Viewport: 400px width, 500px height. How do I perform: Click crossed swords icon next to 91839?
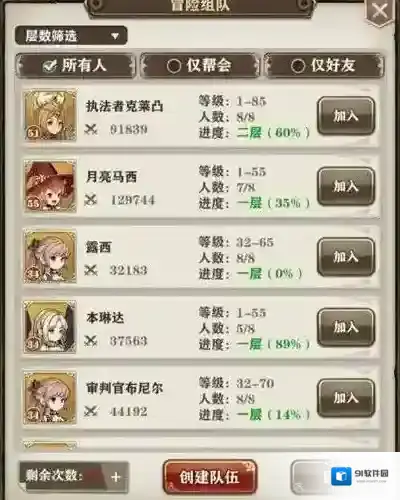tap(91, 129)
